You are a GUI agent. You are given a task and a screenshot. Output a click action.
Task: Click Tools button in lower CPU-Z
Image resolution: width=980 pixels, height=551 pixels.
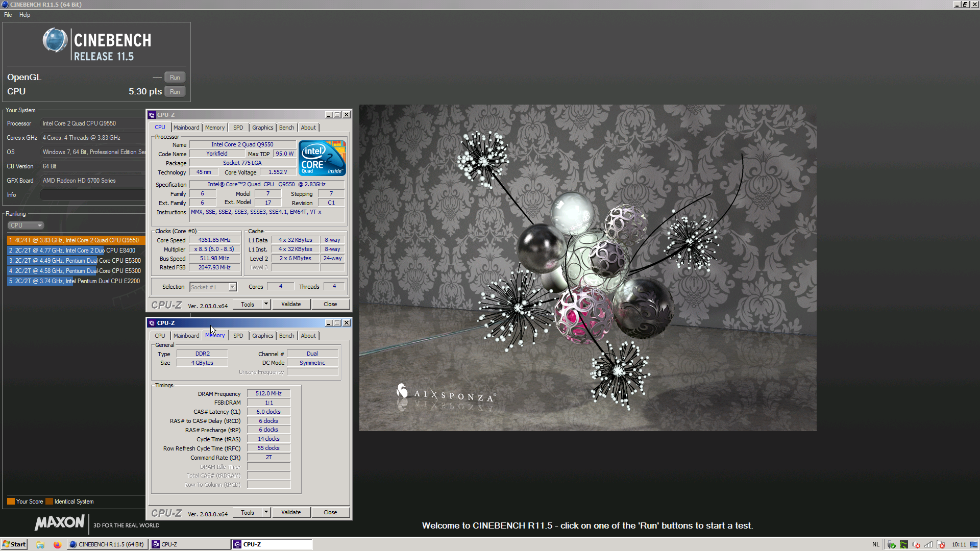click(248, 513)
